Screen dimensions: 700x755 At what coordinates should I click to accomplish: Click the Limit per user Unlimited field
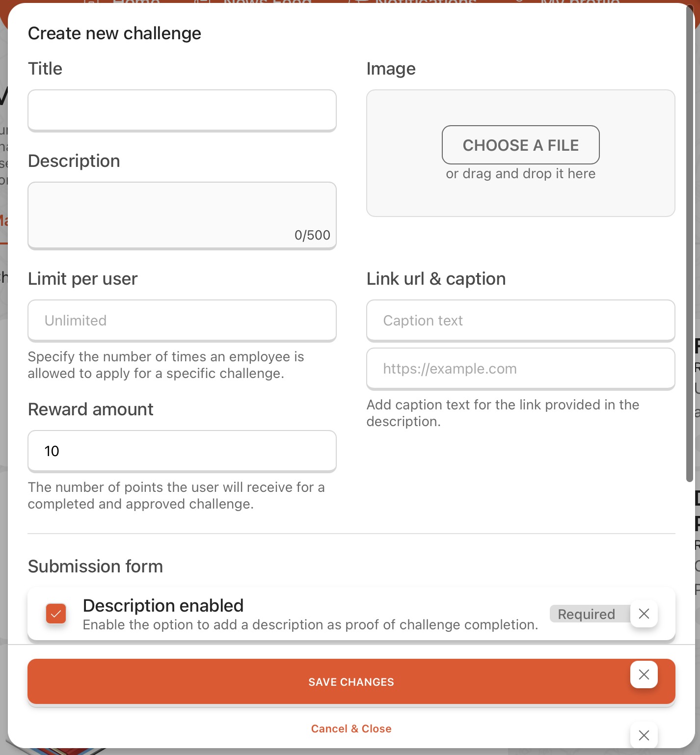click(x=182, y=321)
